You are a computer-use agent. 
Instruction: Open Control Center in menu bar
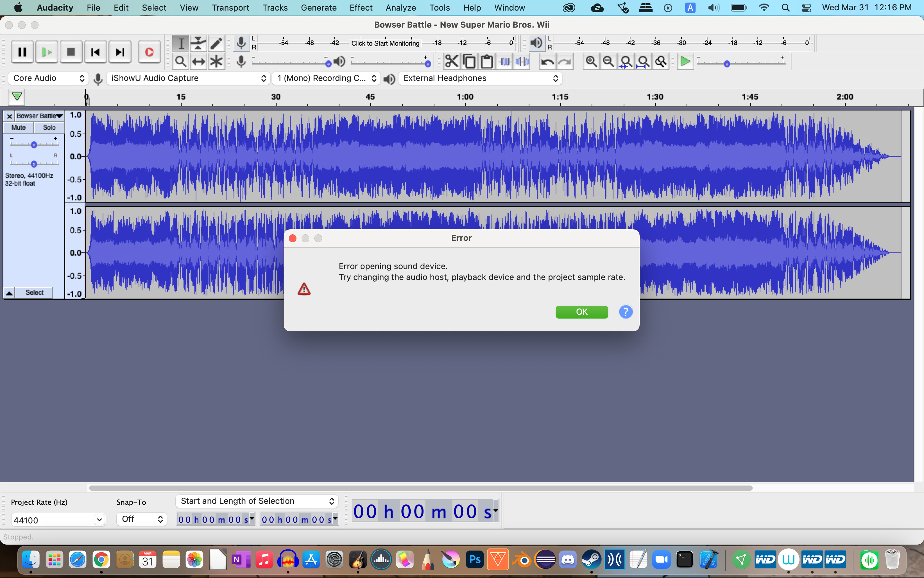tap(806, 8)
